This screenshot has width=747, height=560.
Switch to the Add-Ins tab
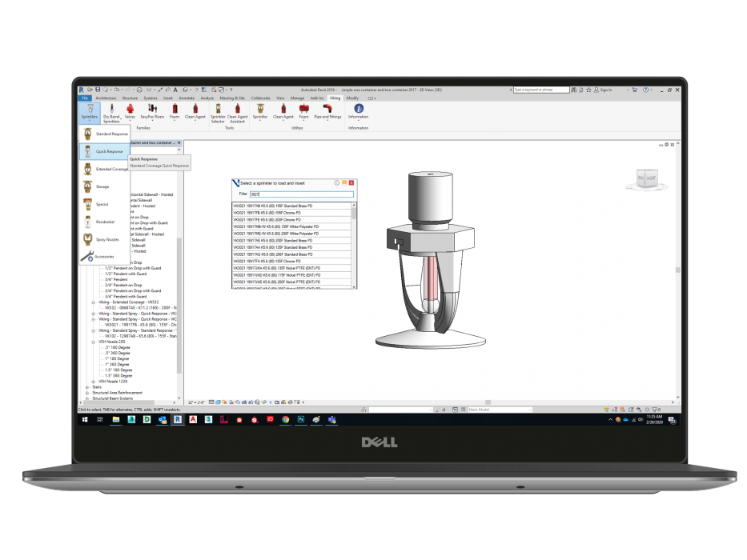[x=317, y=98]
